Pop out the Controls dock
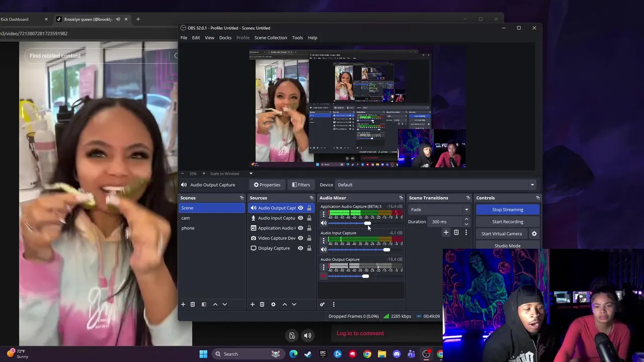Viewport: 644px width, 362px height. pos(538,198)
